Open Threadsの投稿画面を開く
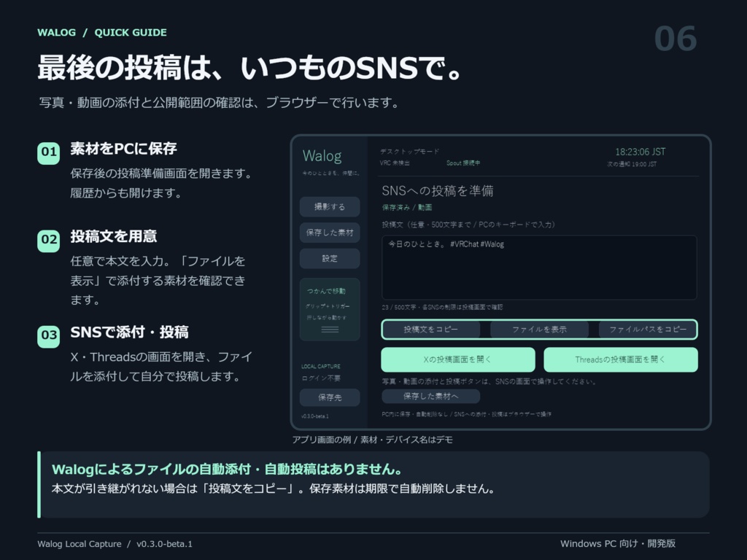 621,359
